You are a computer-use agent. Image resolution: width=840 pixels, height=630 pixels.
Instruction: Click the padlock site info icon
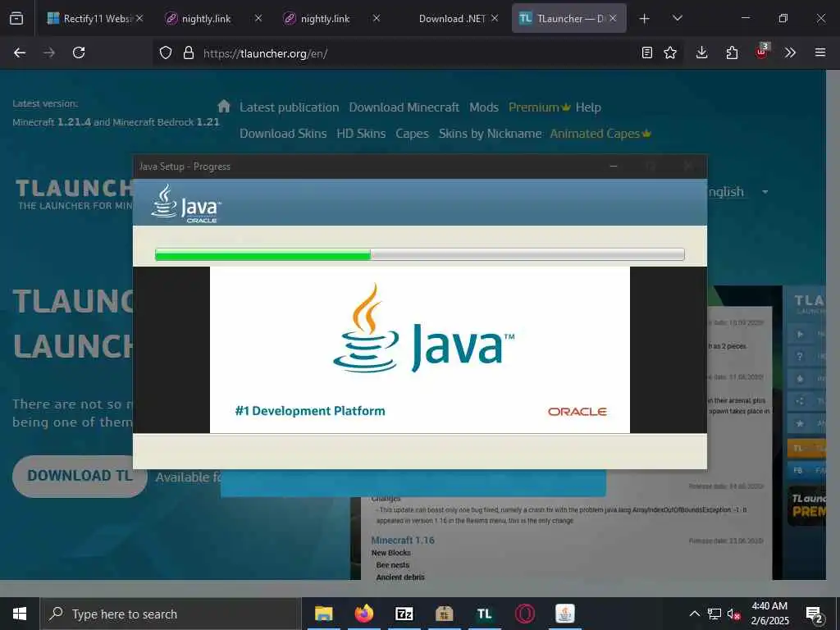pos(188,52)
